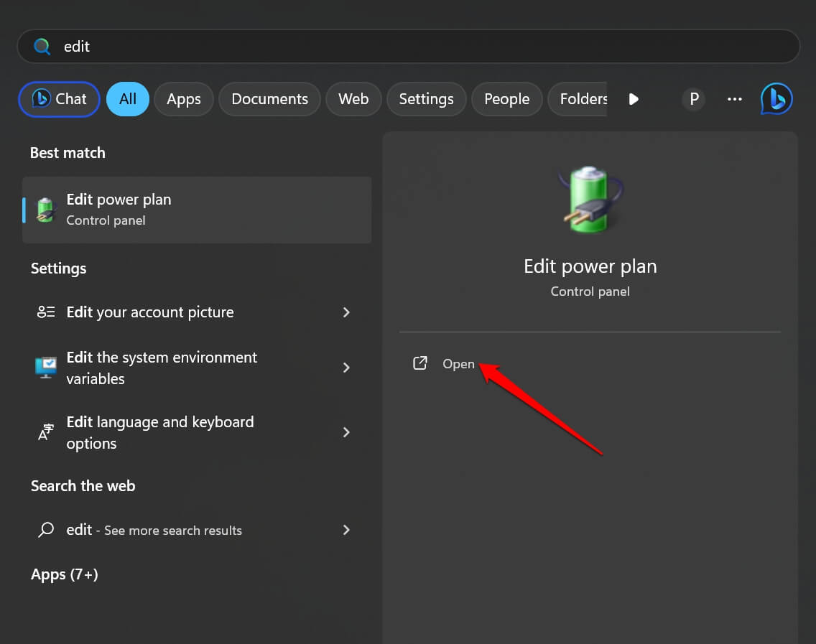Screen dimensions: 816x644
Task: Select the Settings filter tab
Action: 426,99
